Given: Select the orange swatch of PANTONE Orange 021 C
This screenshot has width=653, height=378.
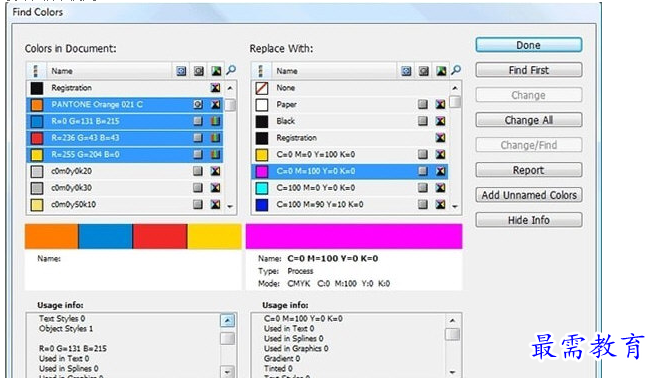Looking at the screenshot, I should point(37,104).
